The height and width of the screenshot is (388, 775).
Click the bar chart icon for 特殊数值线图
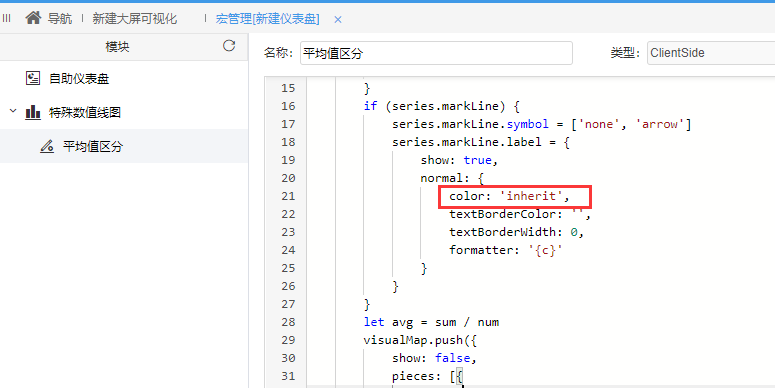pyautogui.click(x=33, y=112)
